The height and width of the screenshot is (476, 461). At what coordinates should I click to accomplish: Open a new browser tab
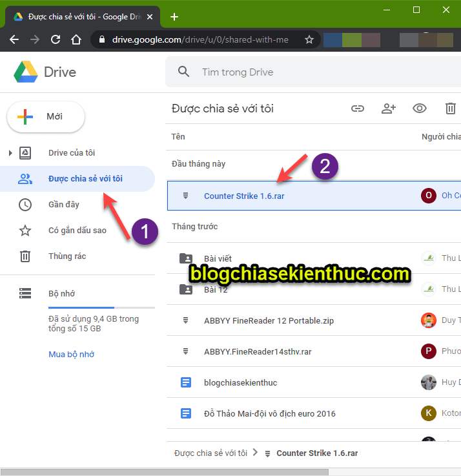click(174, 17)
